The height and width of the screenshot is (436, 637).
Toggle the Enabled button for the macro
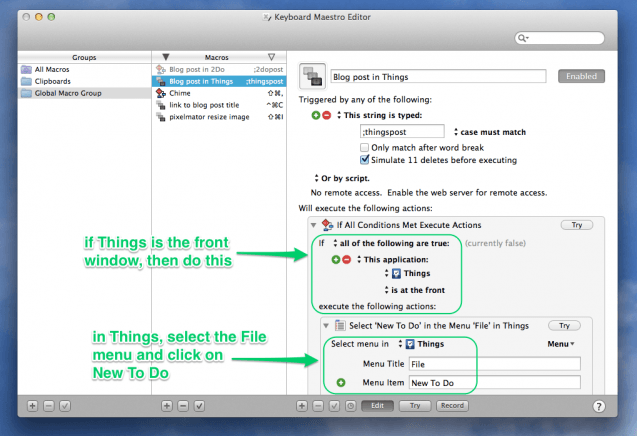coord(581,76)
